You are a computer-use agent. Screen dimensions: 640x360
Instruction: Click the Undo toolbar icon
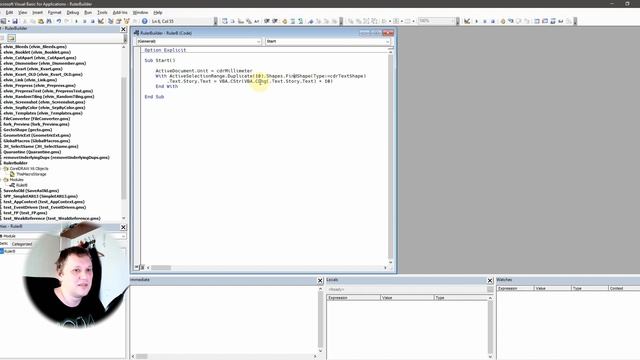(59, 21)
